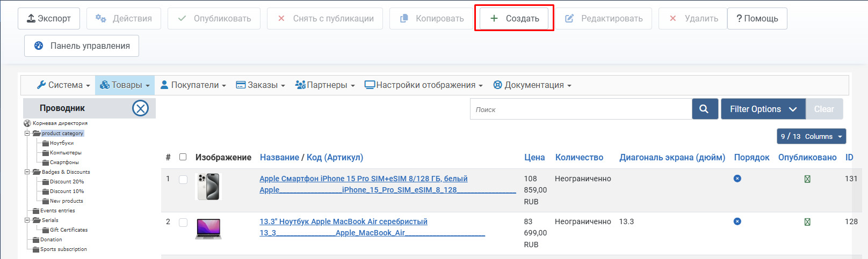Collapse the product category tree node
This screenshot has width=868, height=259.
tap(27, 134)
